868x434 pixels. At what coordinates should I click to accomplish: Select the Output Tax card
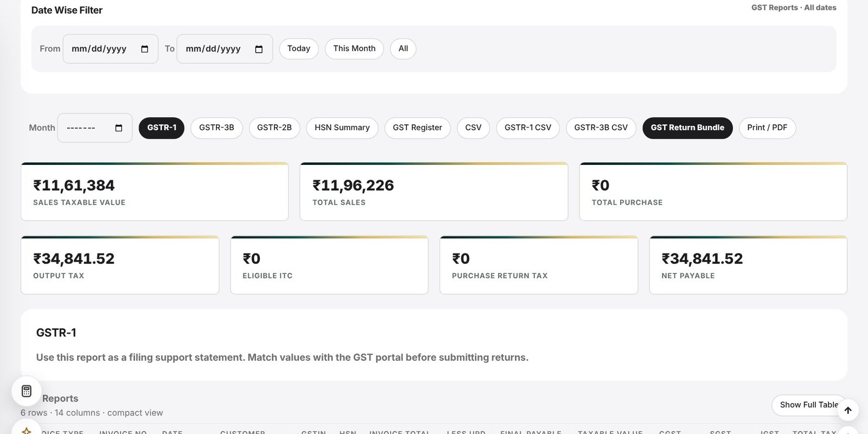coord(120,265)
